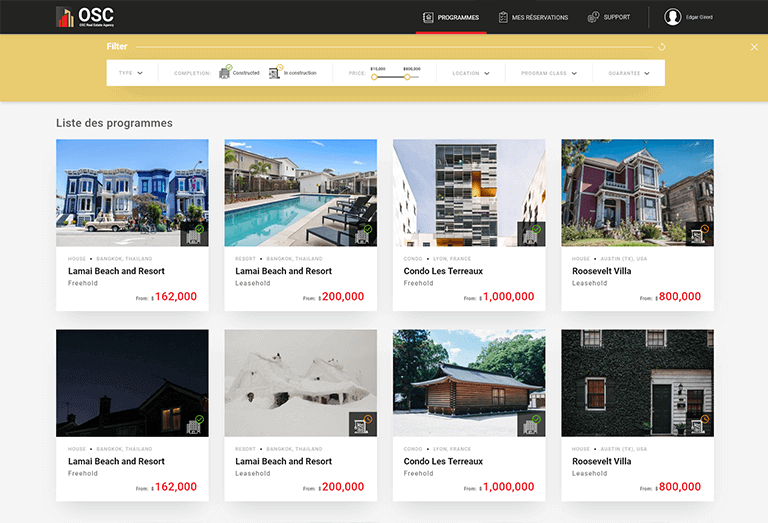Click building badge on Condo Les Terreaux top card
Viewport: 768px width, 523px height.
pos(531,234)
